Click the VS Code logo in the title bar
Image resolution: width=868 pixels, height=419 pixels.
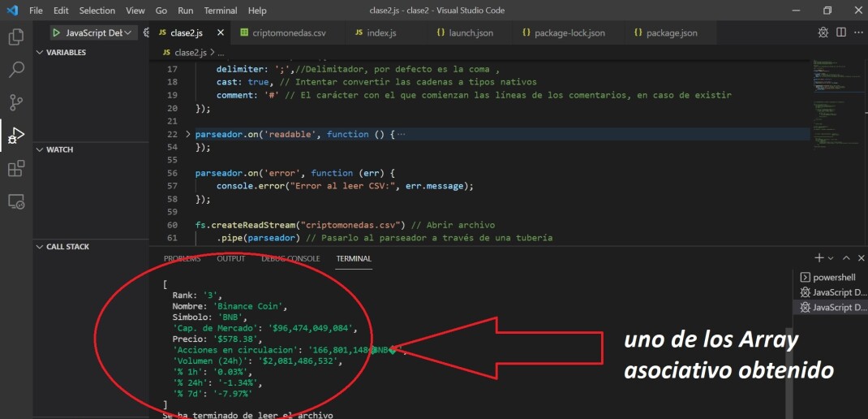[12, 10]
